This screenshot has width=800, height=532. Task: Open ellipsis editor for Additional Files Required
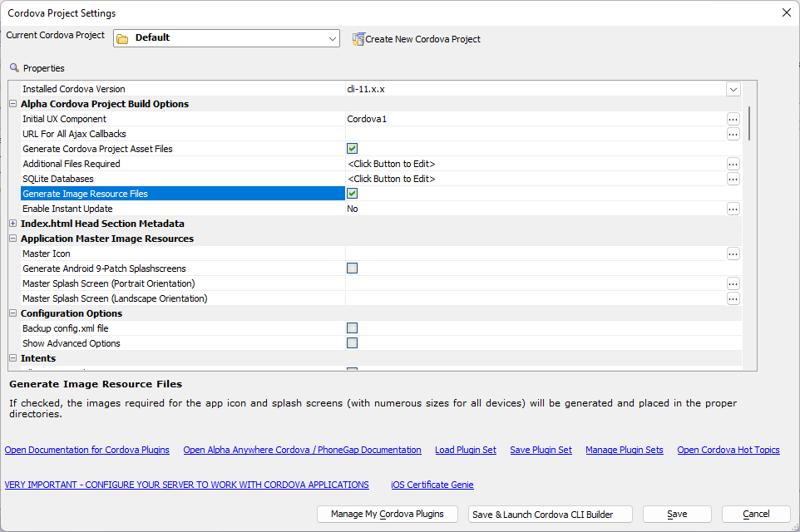(x=733, y=165)
